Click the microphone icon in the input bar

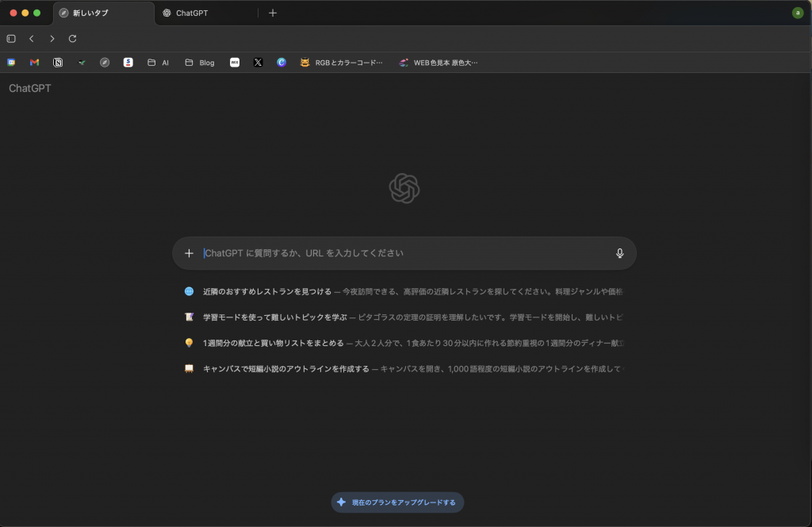[619, 253]
